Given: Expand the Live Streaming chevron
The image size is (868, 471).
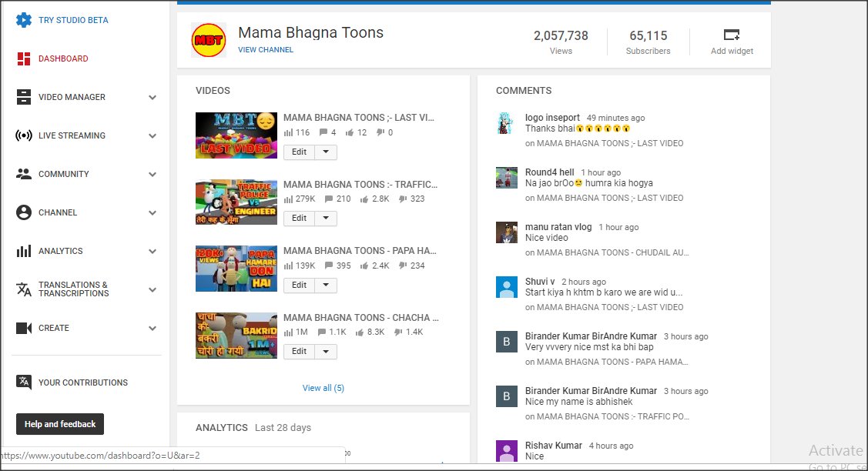Looking at the screenshot, I should pos(152,135).
